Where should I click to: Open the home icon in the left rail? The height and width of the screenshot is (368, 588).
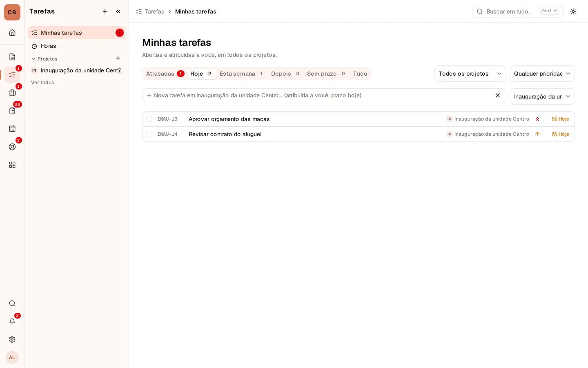click(x=12, y=33)
